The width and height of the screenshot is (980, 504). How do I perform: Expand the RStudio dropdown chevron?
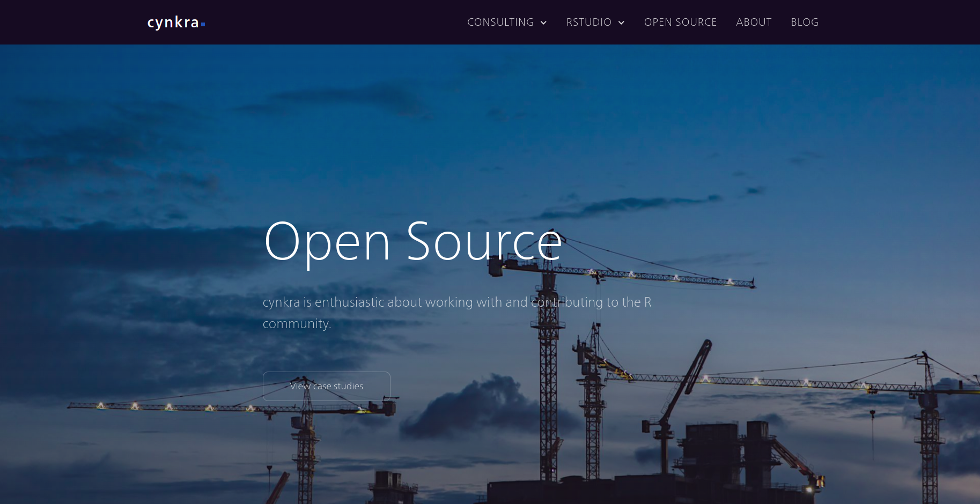tap(621, 23)
